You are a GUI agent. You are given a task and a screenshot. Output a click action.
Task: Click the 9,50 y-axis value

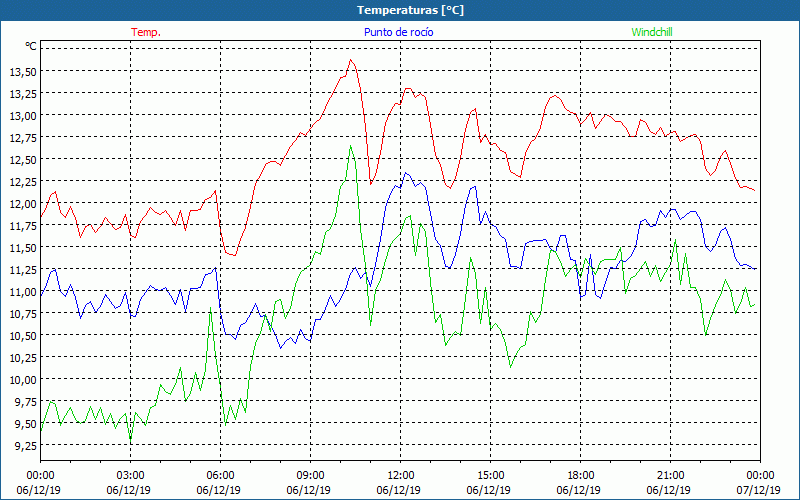(x=26, y=424)
